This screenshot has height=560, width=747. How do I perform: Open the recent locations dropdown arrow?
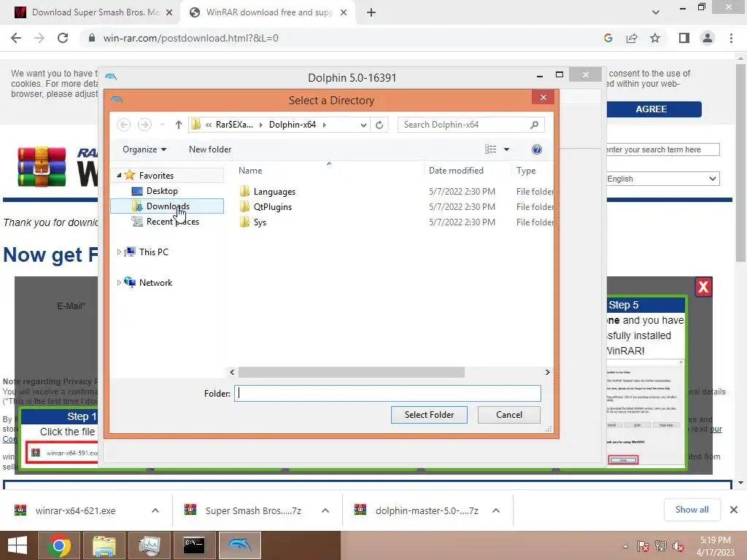click(x=163, y=125)
